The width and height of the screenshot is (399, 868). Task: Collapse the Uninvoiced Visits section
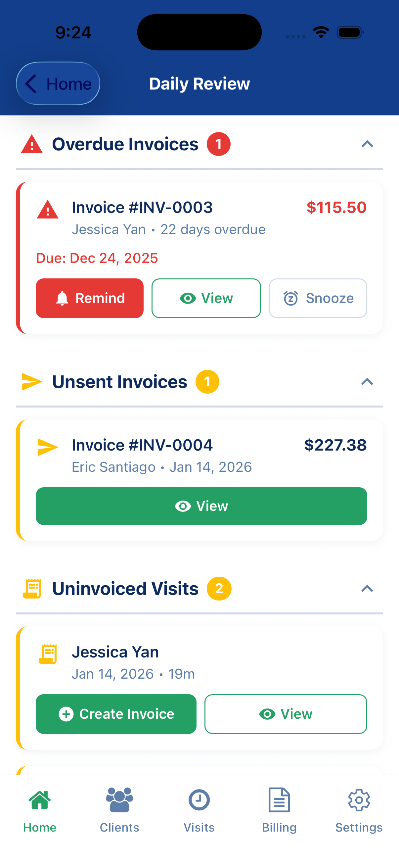[x=367, y=589]
